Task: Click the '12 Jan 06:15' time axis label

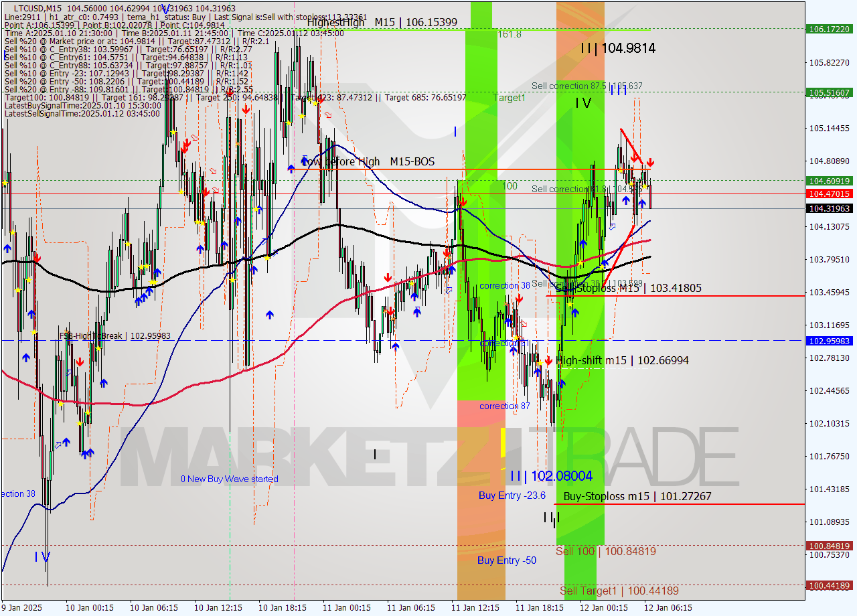Action: (x=668, y=608)
